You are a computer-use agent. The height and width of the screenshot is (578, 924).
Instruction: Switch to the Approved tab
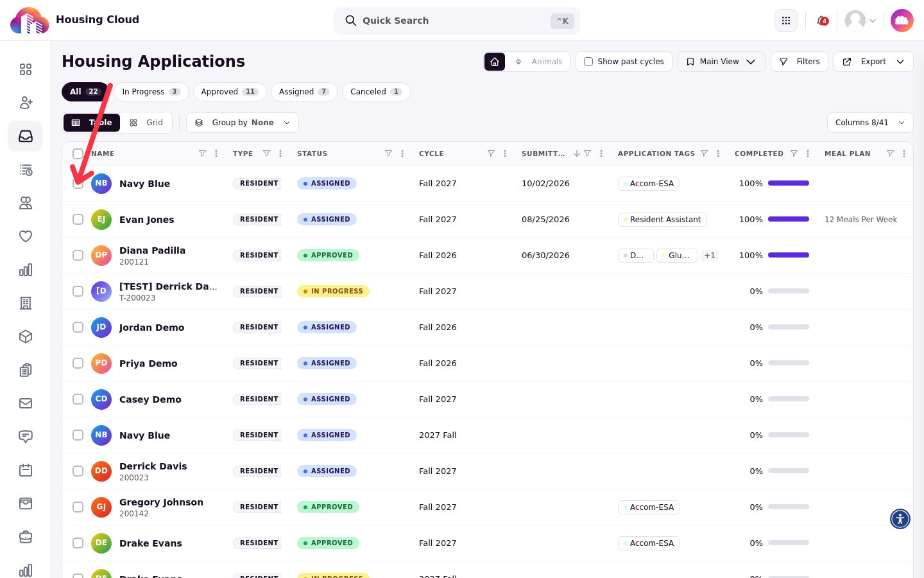(x=230, y=92)
